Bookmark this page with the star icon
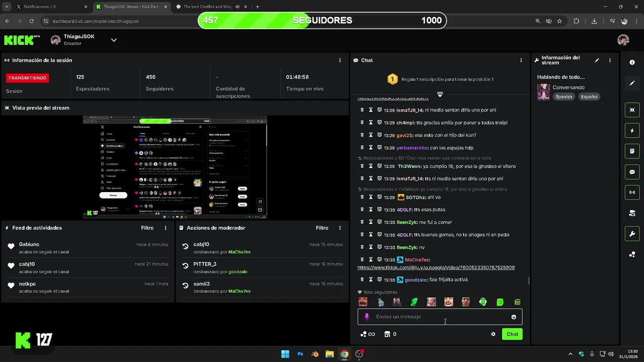Image resolution: width=644 pixels, height=362 pixels. 559,21
